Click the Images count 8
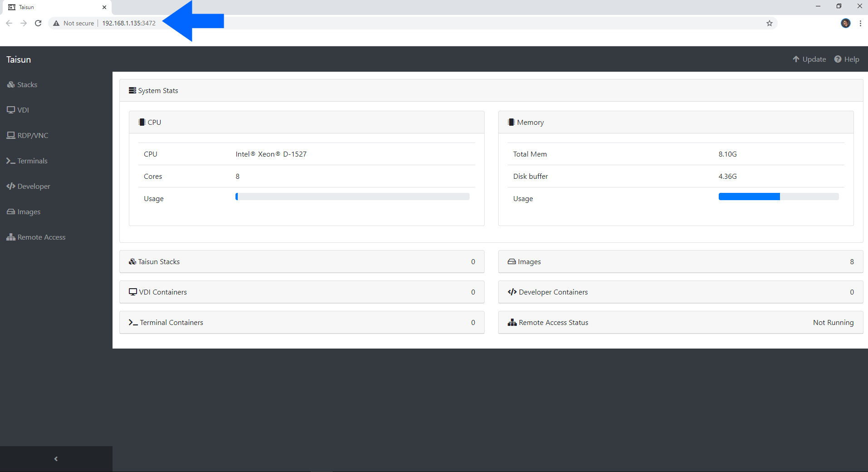 (852, 262)
